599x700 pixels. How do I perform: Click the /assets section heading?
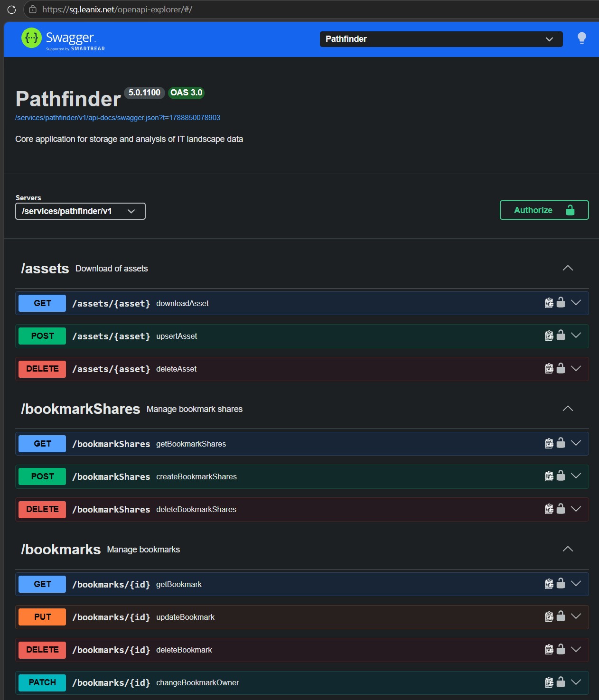coord(45,269)
